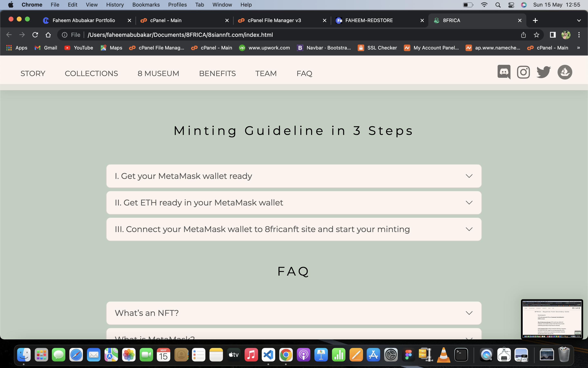
Task: Open the OpenSea ship icon in header
Action: click(565, 72)
